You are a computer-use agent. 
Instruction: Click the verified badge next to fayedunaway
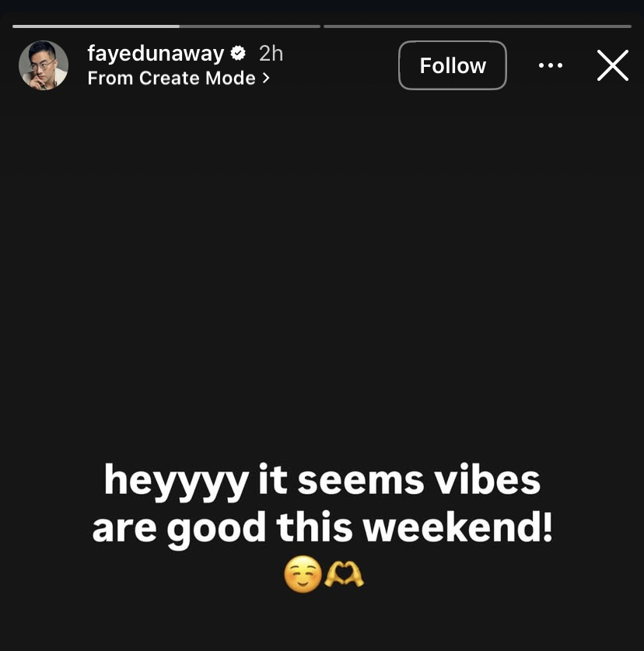point(238,53)
